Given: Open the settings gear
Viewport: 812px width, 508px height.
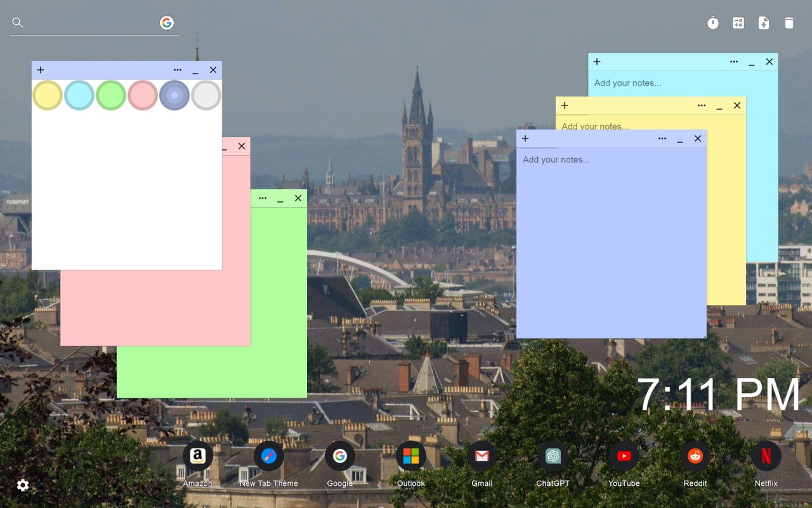Looking at the screenshot, I should (23, 485).
